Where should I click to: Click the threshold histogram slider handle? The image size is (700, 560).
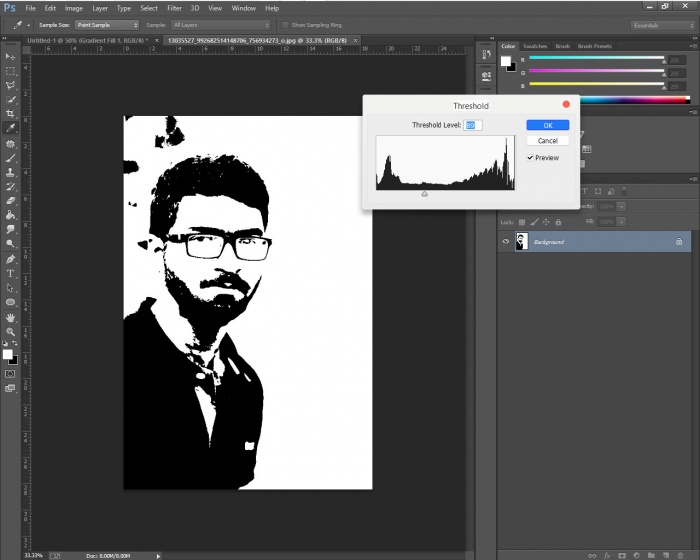[x=425, y=194]
